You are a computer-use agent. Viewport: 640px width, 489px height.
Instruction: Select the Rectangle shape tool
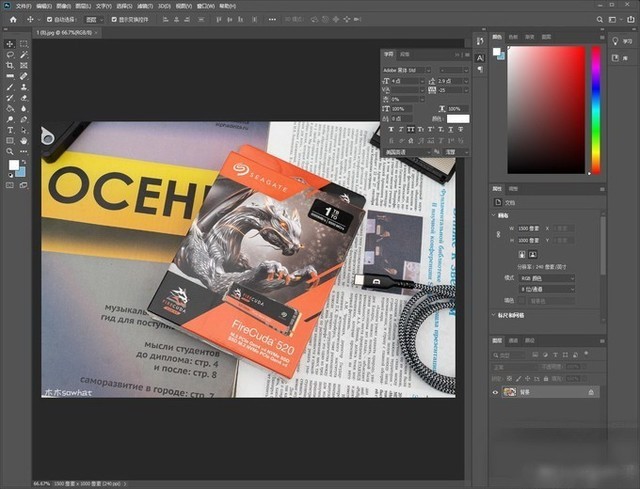(x=10, y=141)
